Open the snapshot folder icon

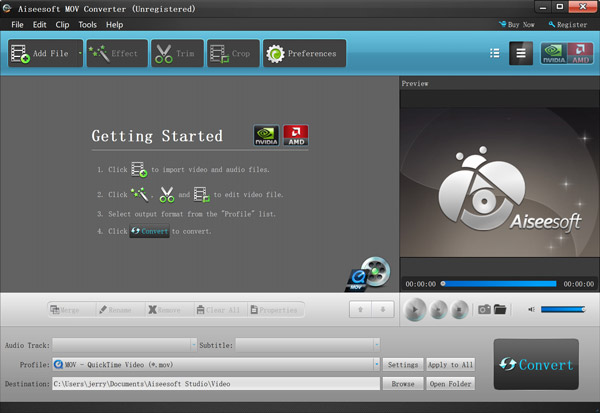pos(500,310)
